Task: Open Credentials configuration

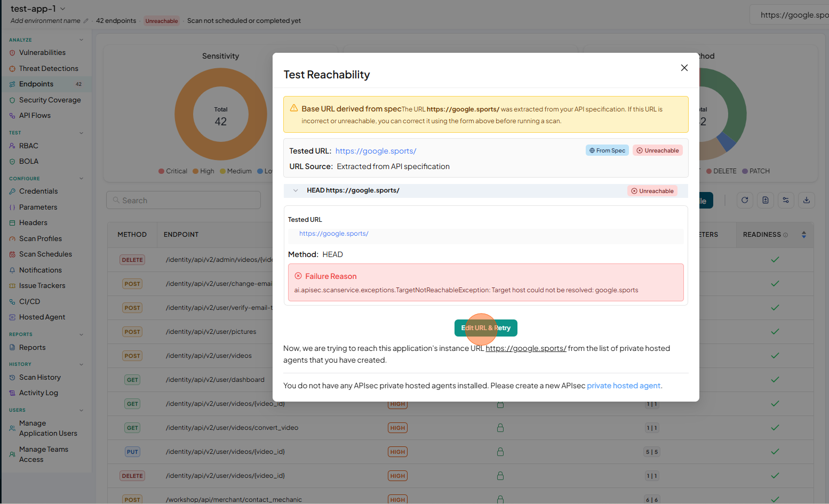Action: 38,191
